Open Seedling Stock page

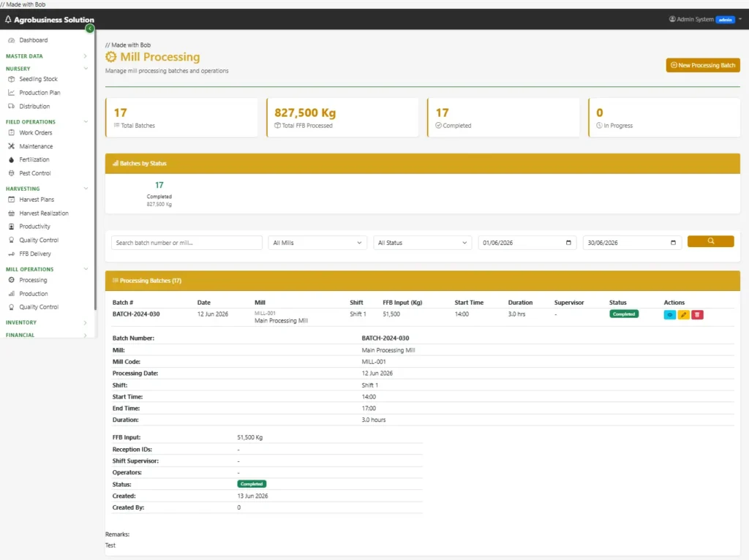click(x=38, y=79)
